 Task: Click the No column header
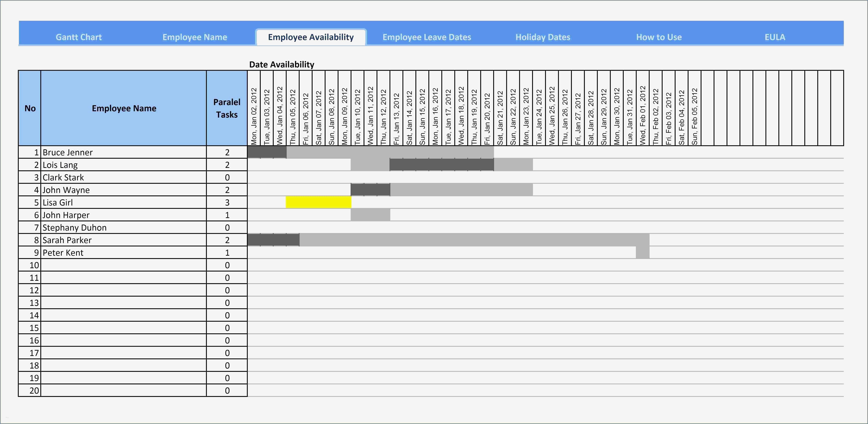[30, 108]
